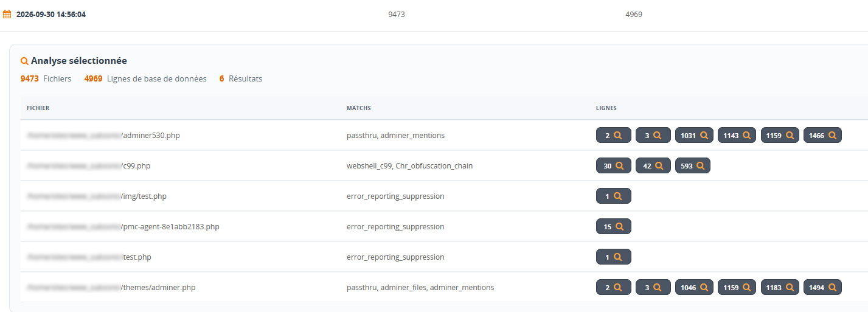Screen dimensions: 868x312
Task: Select the c99.php file path
Action: tap(89, 165)
